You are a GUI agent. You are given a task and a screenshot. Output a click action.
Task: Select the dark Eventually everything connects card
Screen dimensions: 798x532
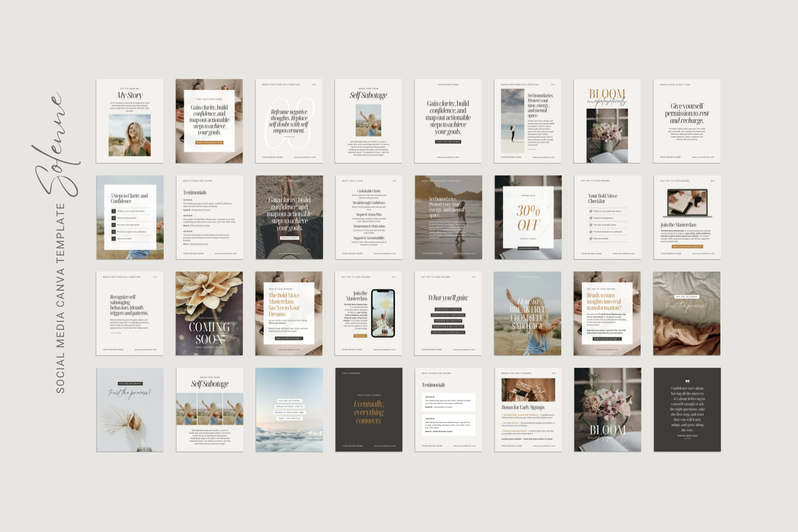[x=368, y=409]
